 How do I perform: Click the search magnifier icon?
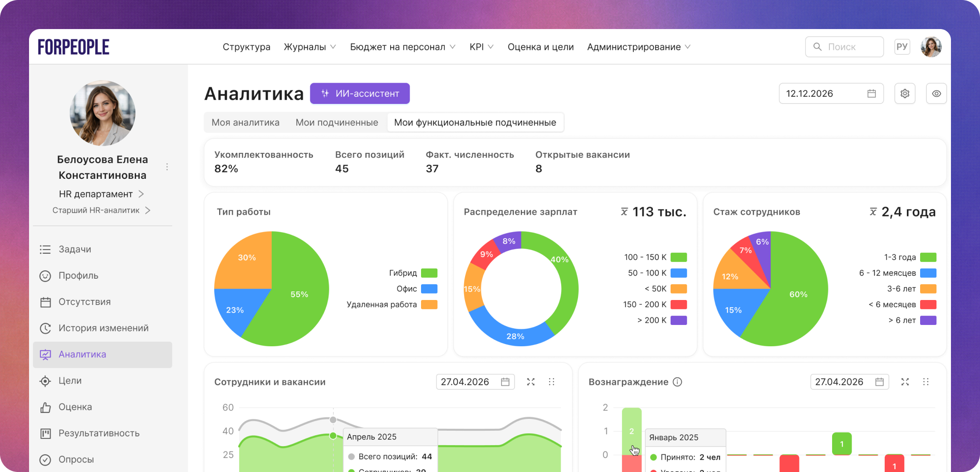(818, 47)
